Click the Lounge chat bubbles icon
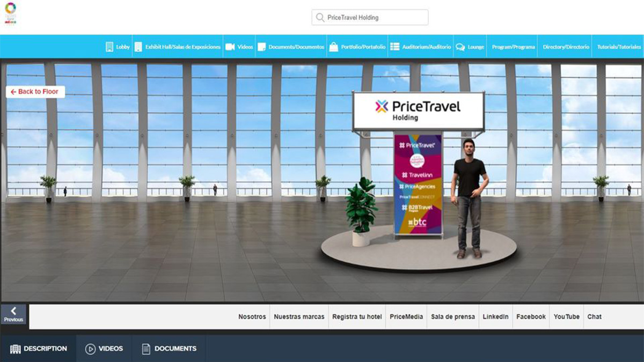 (x=460, y=47)
